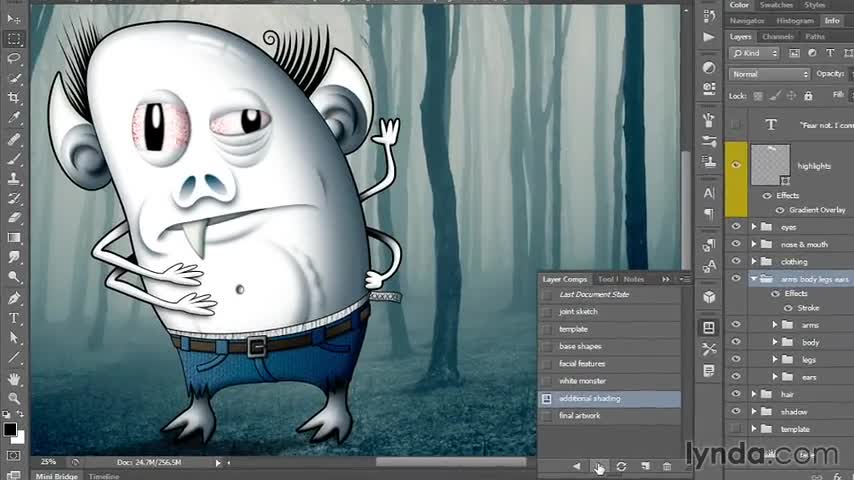The height and width of the screenshot is (480, 854).
Task: Open the layer filter Kind dropdown
Action: 754,53
